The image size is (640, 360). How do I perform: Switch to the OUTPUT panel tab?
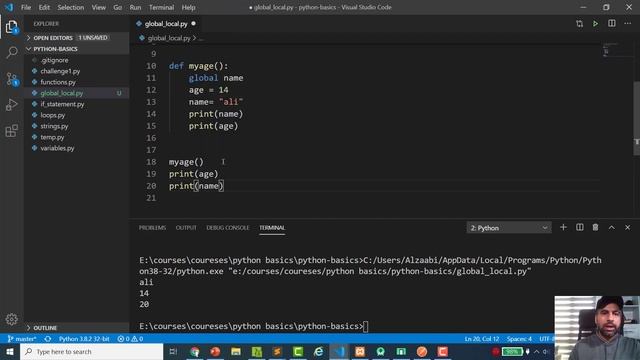(186, 228)
